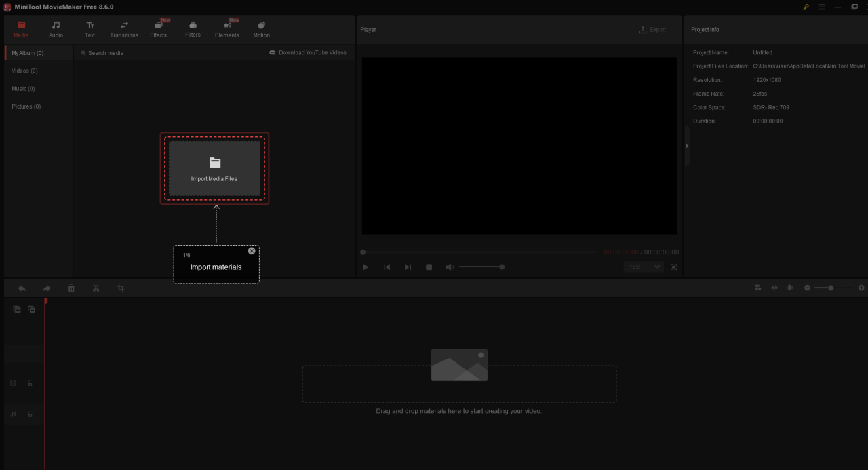Click the timeline drop zone placeholder
868x470 pixels.
pos(459,384)
